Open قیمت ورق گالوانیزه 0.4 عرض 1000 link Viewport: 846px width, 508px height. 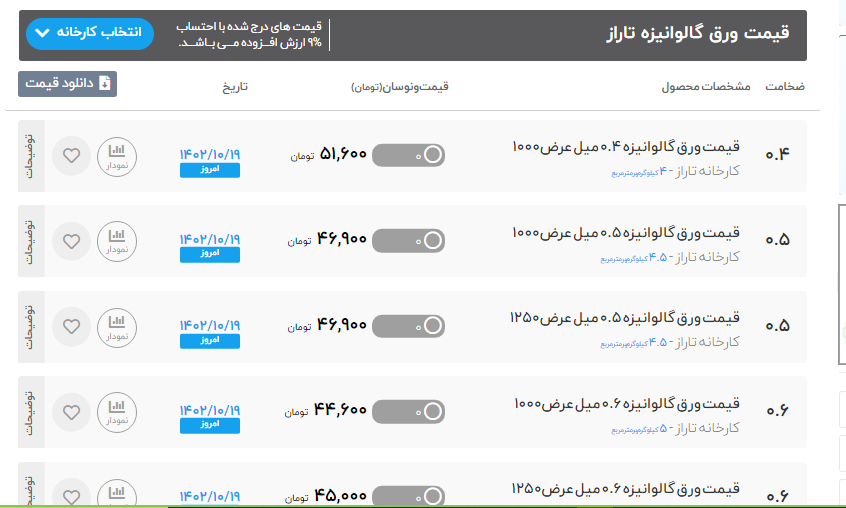[625, 148]
